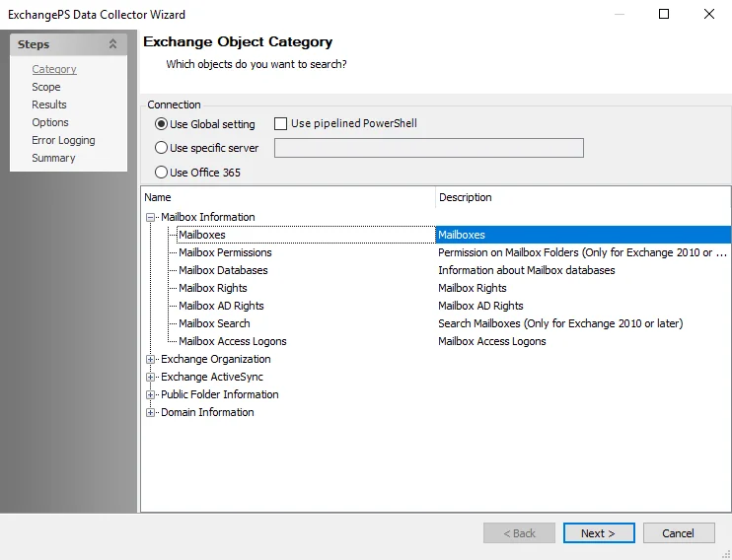Go to the Error Logging step
Image resolution: width=732 pixels, height=560 pixels.
click(63, 140)
